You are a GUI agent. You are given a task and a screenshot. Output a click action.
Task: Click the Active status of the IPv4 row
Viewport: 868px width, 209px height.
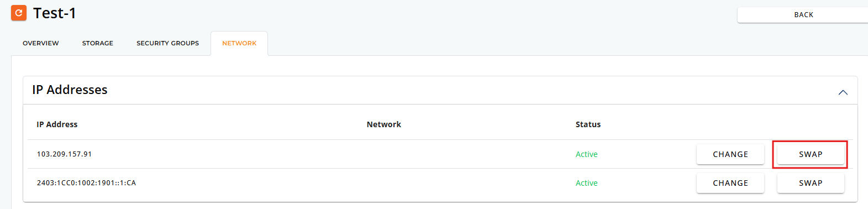586,154
